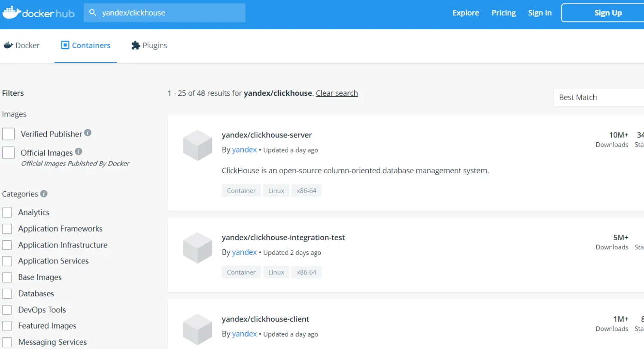
Task: Click the clickhouse-client cube thumbnail
Action: (x=197, y=329)
